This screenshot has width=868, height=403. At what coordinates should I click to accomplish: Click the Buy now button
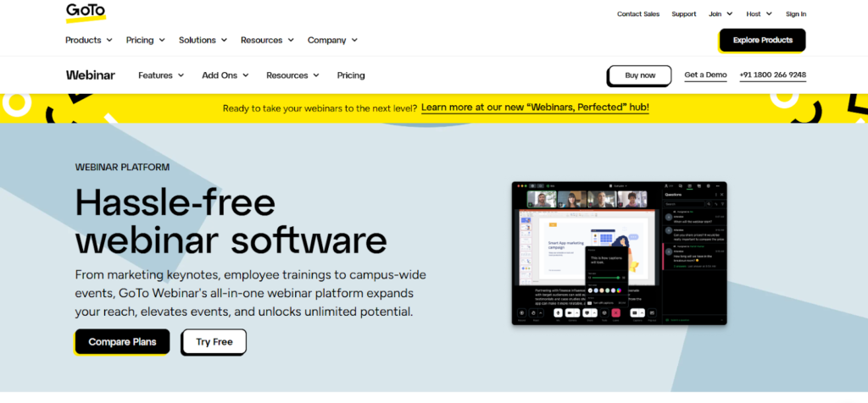coord(640,75)
